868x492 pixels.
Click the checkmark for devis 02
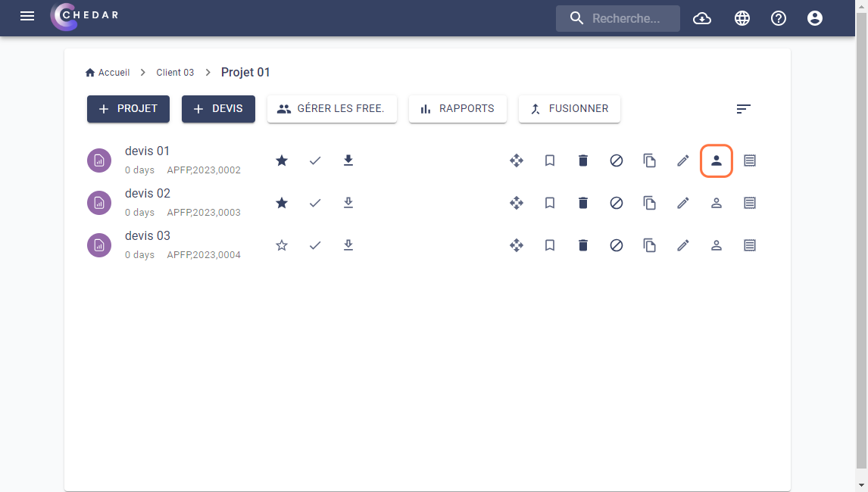click(x=315, y=203)
